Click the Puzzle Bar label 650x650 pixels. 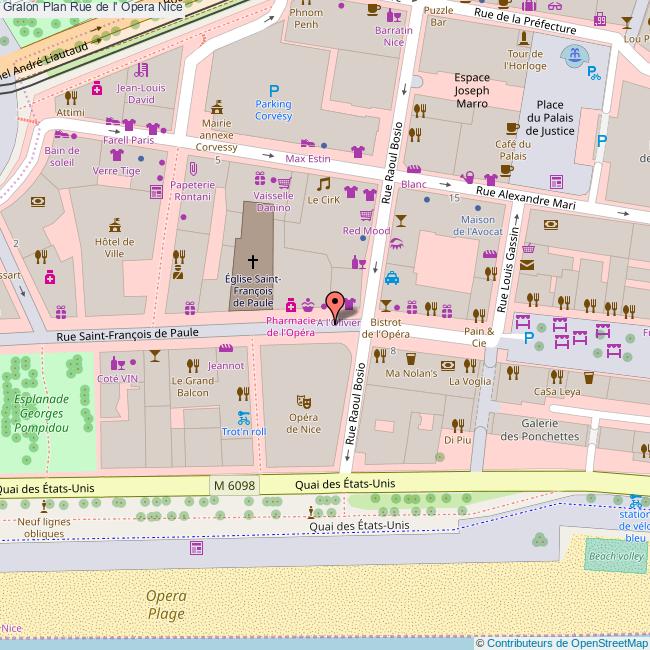[438, 16]
